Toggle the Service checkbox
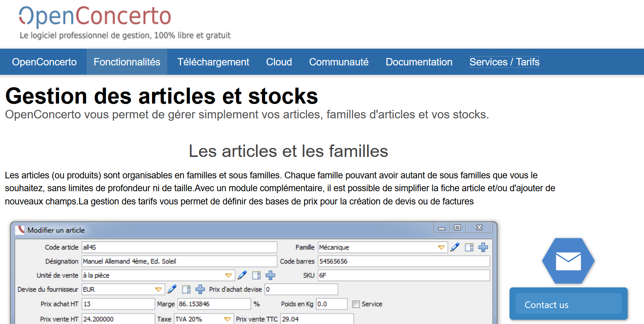The image size is (644, 324). tap(356, 304)
